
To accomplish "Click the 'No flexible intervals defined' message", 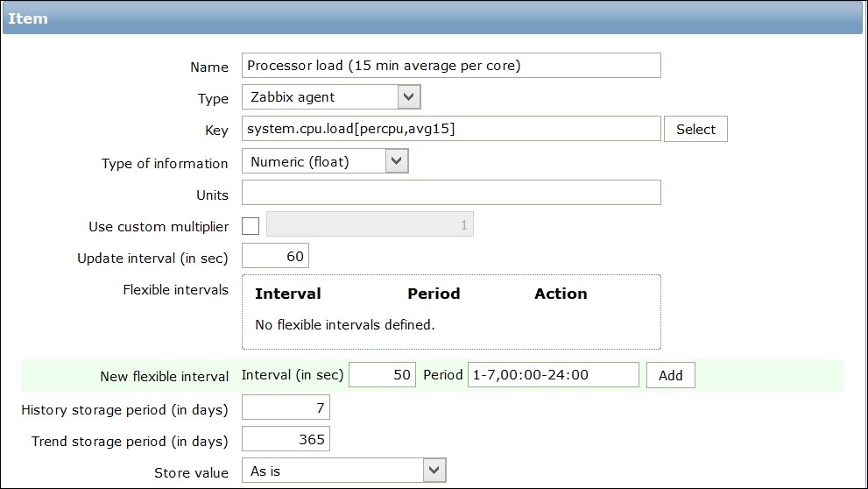I will 344,325.
